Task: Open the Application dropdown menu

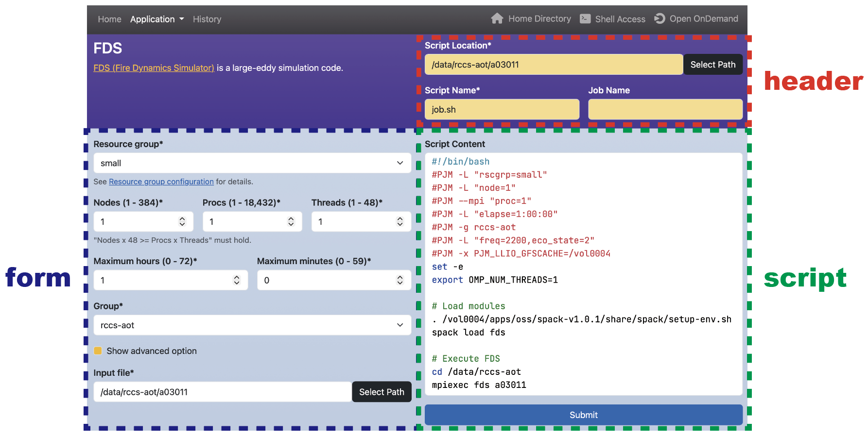Action: coord(157,19)
